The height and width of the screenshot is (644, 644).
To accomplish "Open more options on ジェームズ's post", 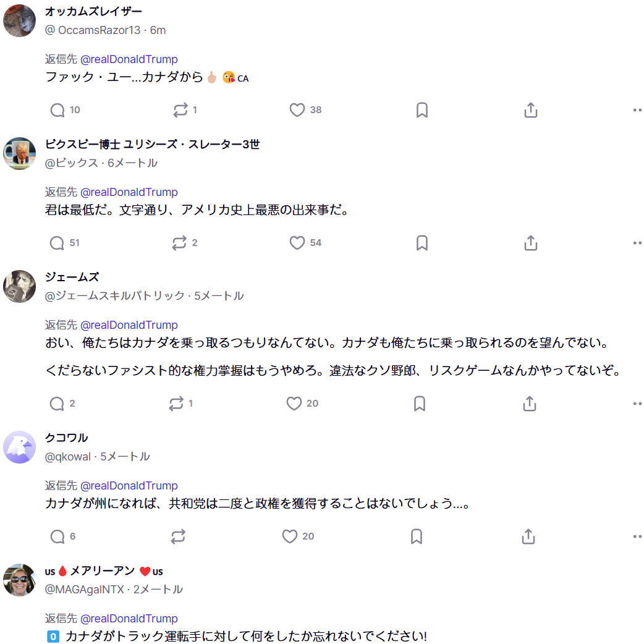I will coord(637,404).
